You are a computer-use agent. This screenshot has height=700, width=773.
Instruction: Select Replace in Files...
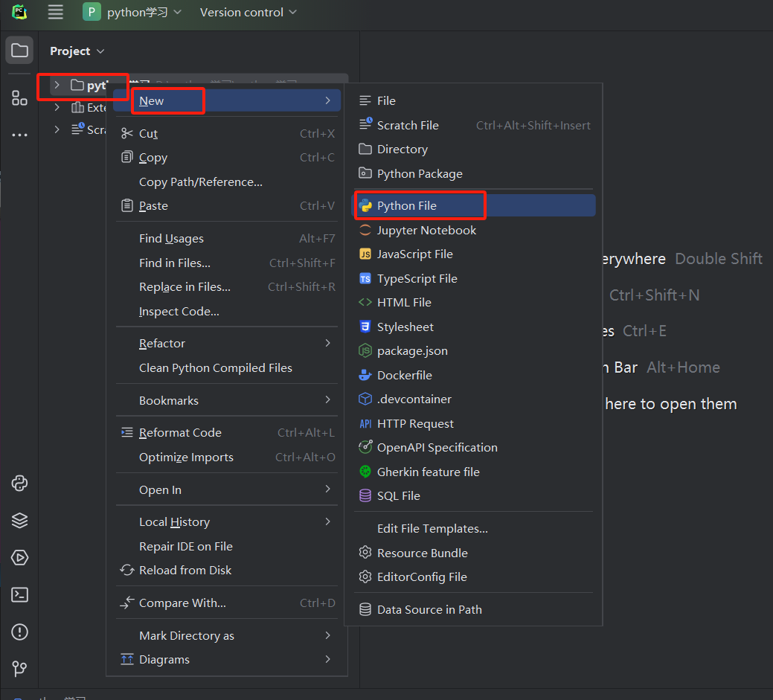(x=227, y=287)
